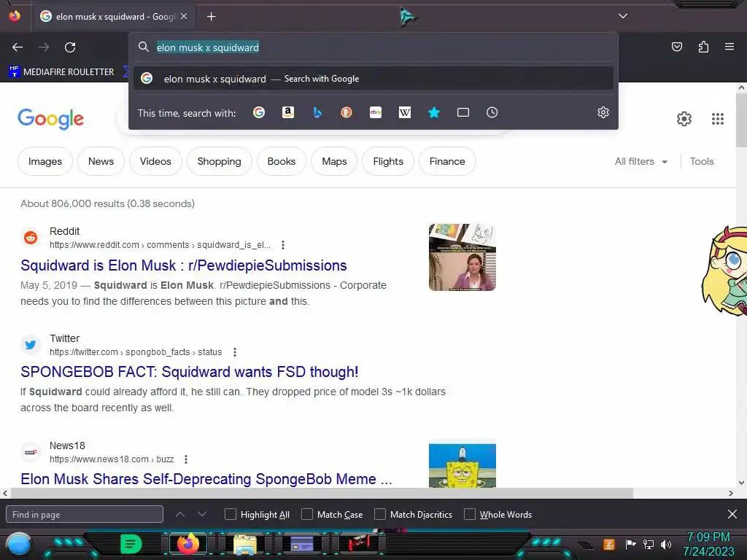747x560 pixels.
Task: Open Elon Musk Shares SpongeBob Meme link
Action: click(x=206, y=478)
